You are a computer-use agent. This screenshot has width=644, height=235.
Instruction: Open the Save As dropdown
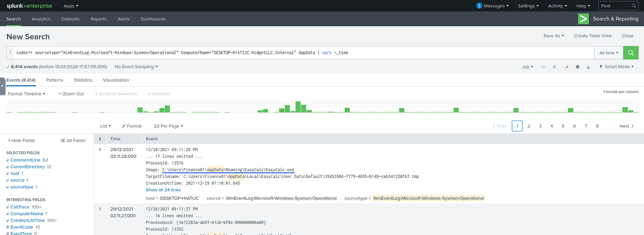point(553,36)
